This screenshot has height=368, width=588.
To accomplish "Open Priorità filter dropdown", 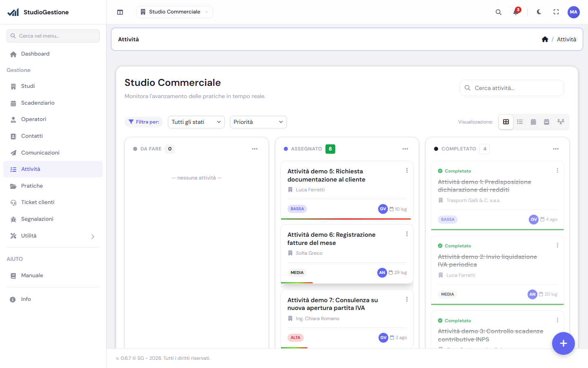I will pyautogui.click(x=258, y=122).
